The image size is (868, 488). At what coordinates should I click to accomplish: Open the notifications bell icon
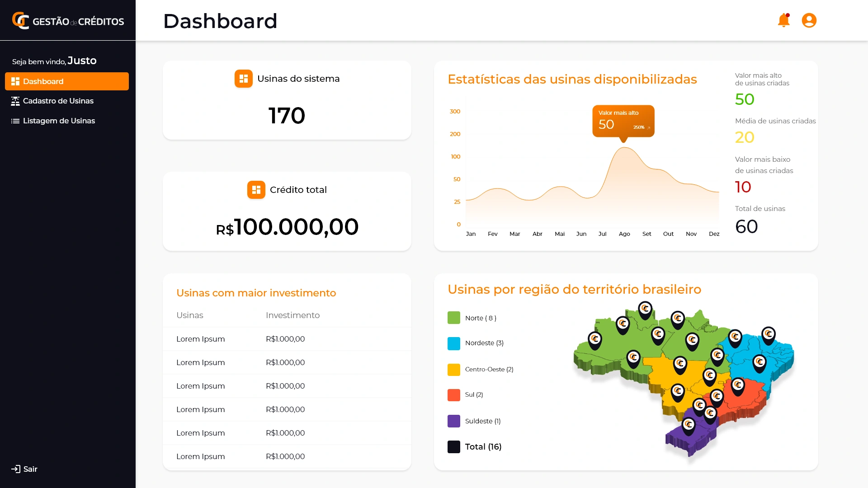[x=783, y=21]
